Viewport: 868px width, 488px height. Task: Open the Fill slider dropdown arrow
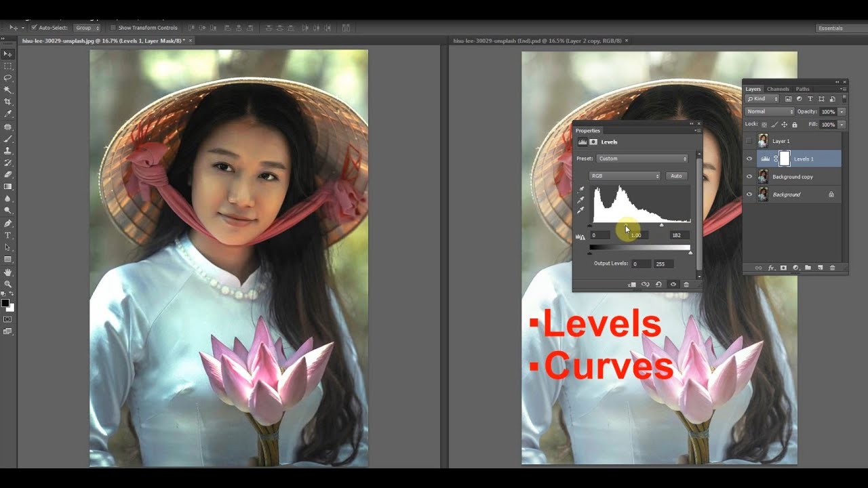pos(842,125)
